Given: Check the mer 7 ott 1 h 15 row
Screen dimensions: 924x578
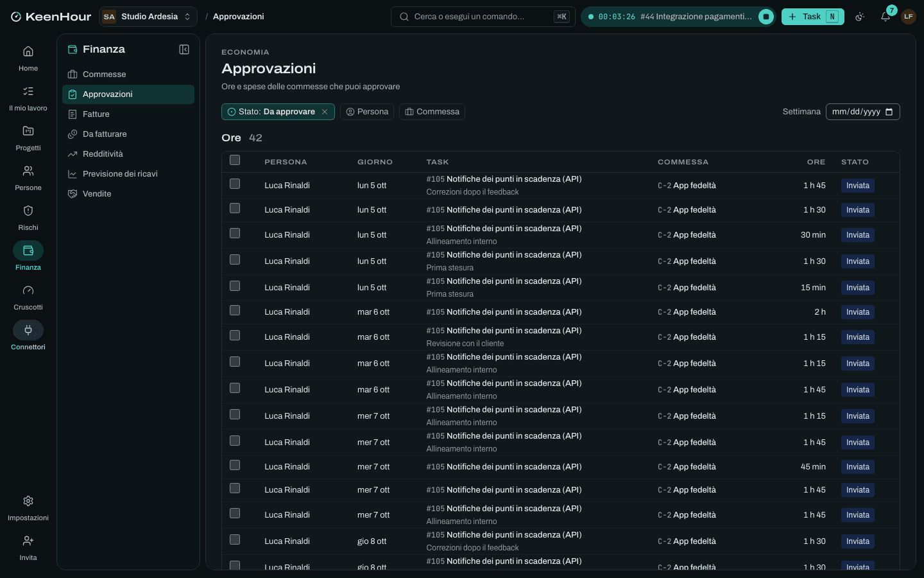Looking at the screenshot, I should coord(235,414).
